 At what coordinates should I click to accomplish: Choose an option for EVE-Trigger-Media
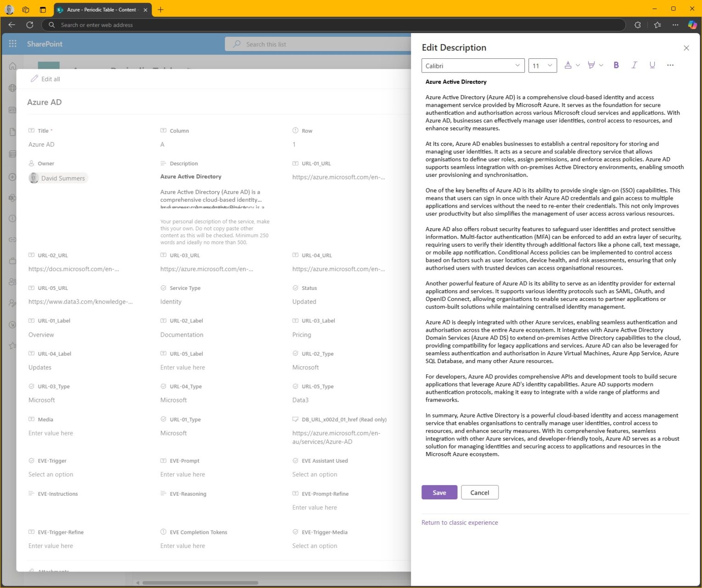coord(314,546)
